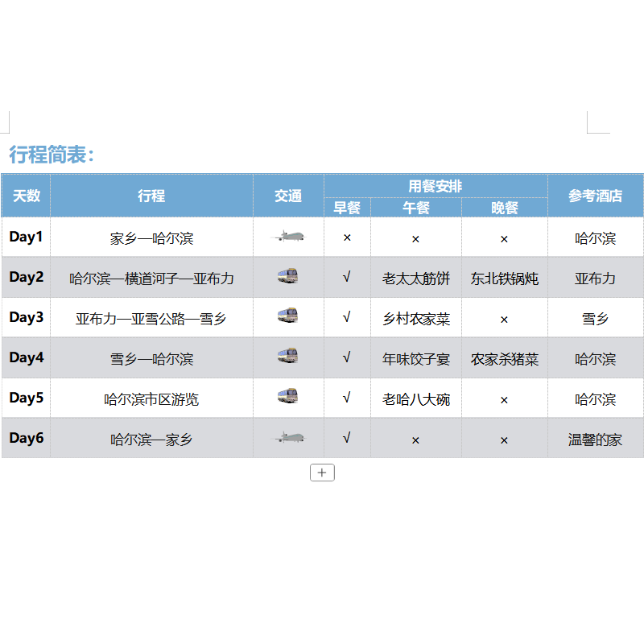Click the 天数 header to expand column options
Viewport: 644px width, 644px height.
coord(26,196)
